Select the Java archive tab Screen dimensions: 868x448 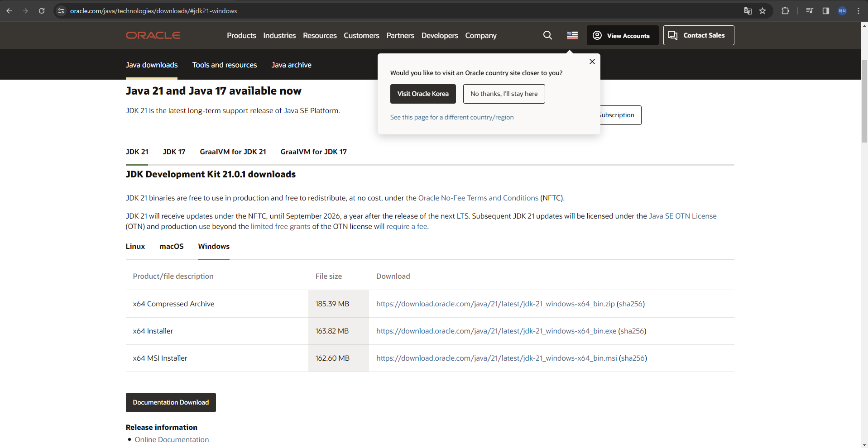tap(291, 65)
